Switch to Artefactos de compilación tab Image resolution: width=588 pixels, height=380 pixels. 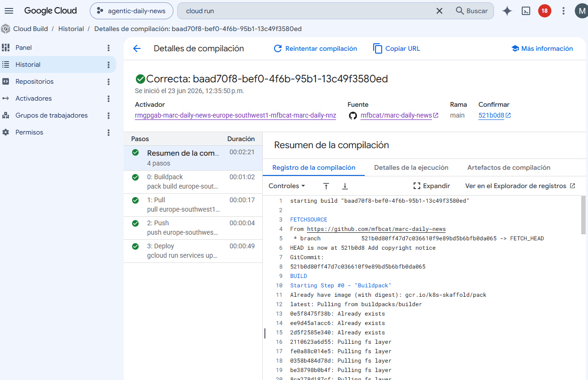click(x=509, y=167)
